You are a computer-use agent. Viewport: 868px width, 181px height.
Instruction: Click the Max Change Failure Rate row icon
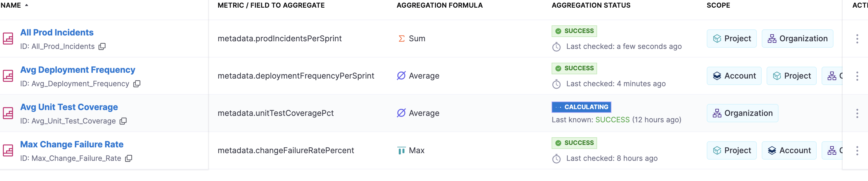[x=8, y=151]
